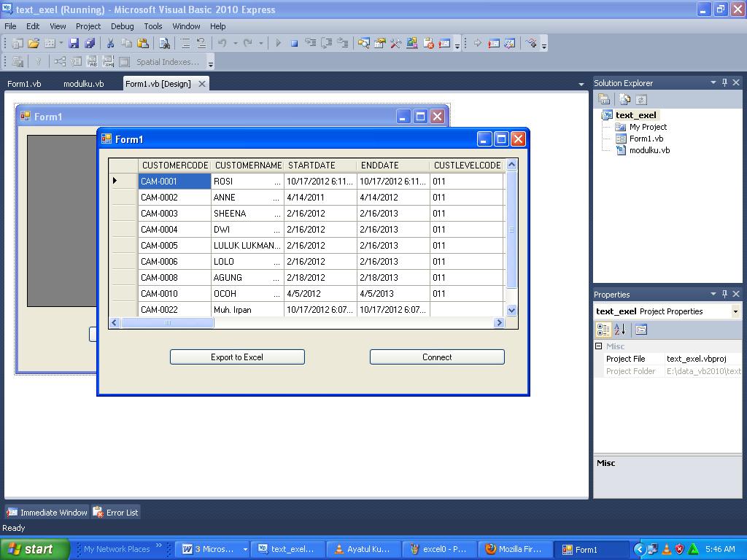Open the Solution Explorer window options chevron
The width and height of the screenshot is (747, 560).
tap(713, 82)
